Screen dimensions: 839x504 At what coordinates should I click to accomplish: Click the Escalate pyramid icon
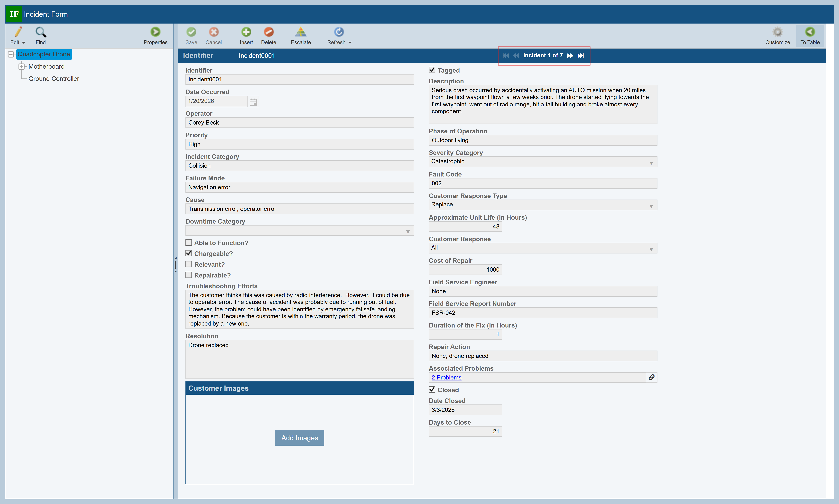click(x=300, y=32)
